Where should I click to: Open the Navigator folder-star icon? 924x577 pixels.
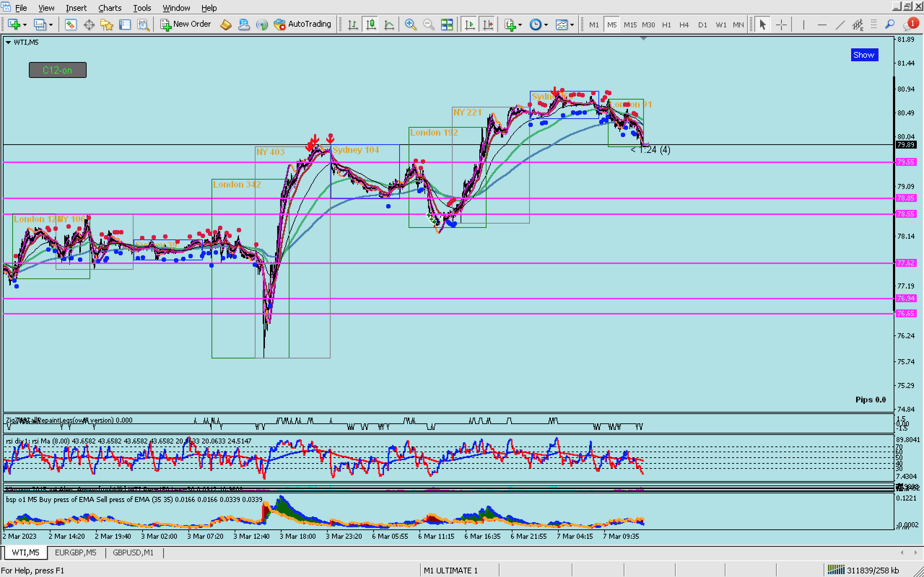pos(106,25)
